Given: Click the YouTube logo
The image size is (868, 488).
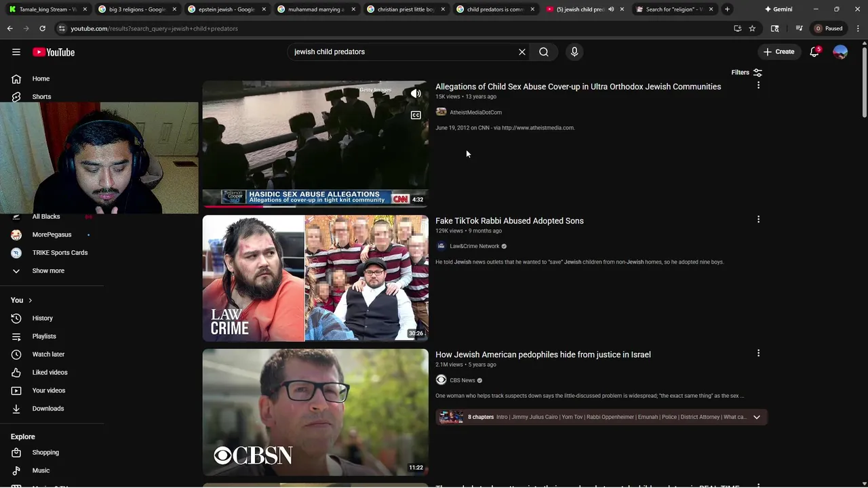Looking at the screenshot, I should pyautogui.click(x=54, y=52).
